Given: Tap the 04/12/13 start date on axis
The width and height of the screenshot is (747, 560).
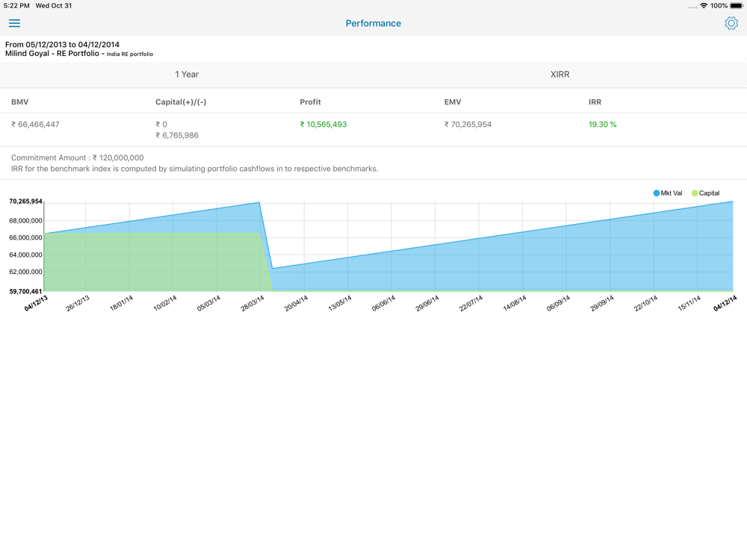Looking at the screenshot, I should [x=36, y=302].
